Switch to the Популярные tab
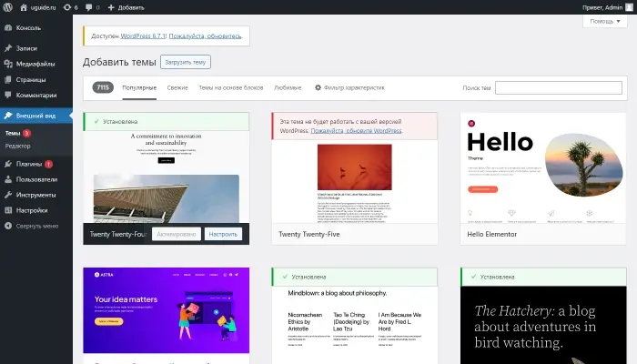This screenshot has height=364, width=637. click(x=139, y=87)
